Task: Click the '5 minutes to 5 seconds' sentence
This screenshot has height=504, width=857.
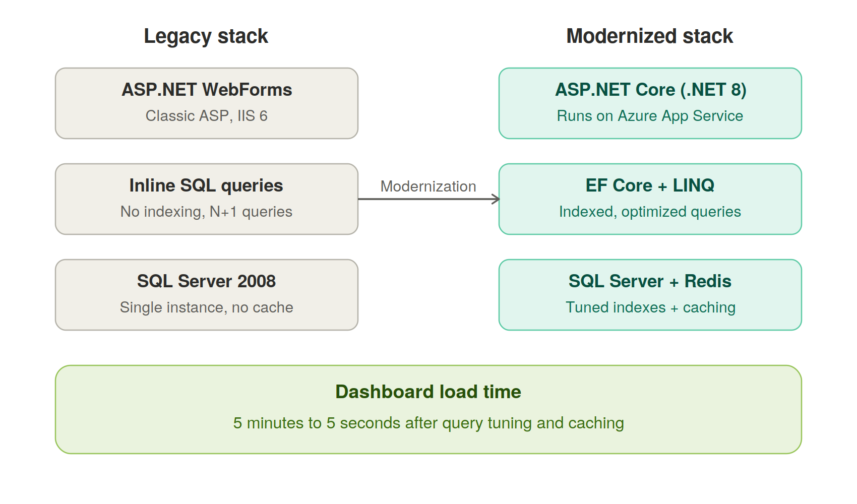Action: click(428, 423)
